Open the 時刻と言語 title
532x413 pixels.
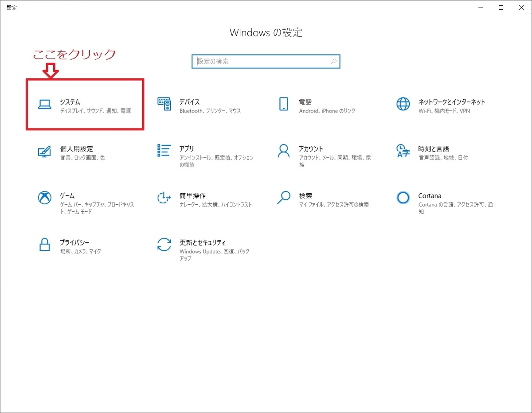click(434, 149)
